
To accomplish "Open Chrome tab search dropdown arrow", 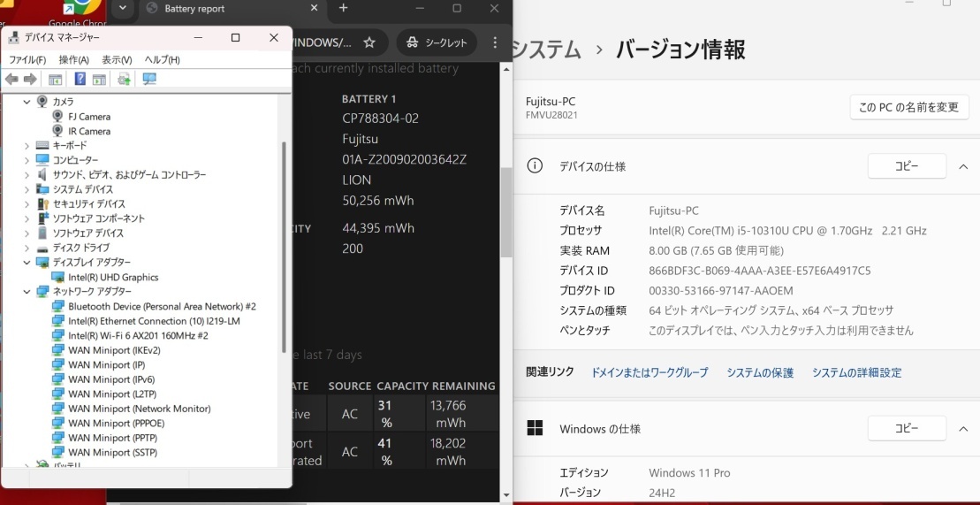I will point(123,8).
